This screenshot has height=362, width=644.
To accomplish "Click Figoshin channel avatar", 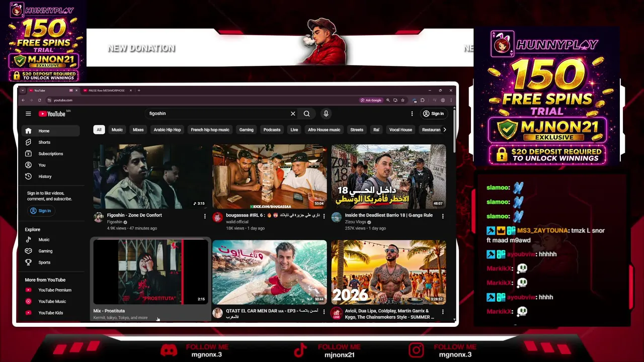I will pos(99,217).
